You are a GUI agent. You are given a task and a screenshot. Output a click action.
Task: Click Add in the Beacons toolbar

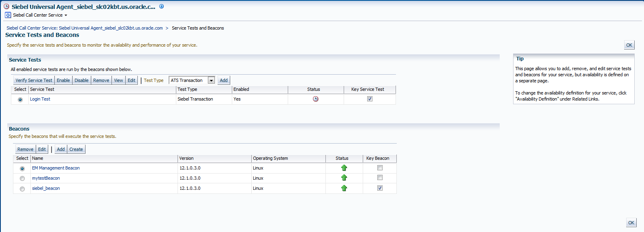61,149
